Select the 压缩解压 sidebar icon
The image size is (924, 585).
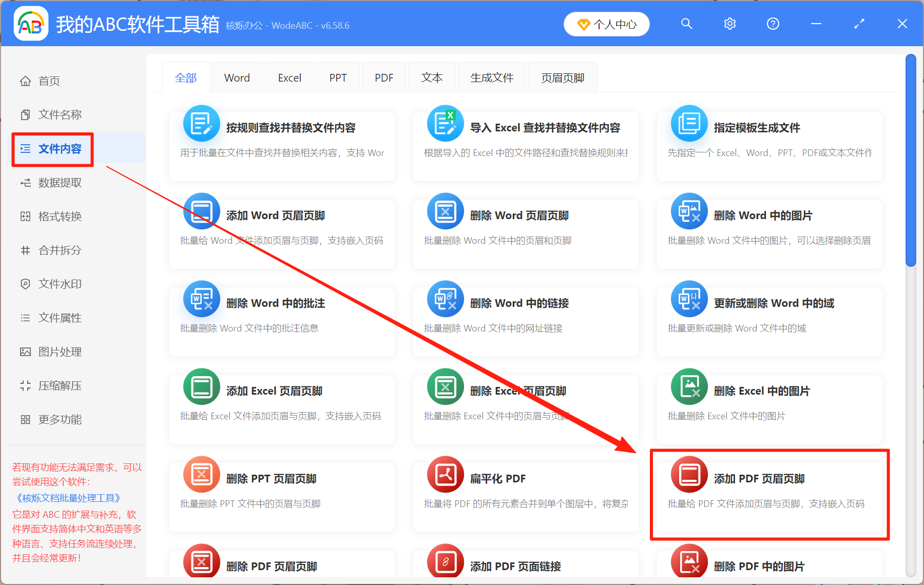pyautogui.click(x=25, y=385)
